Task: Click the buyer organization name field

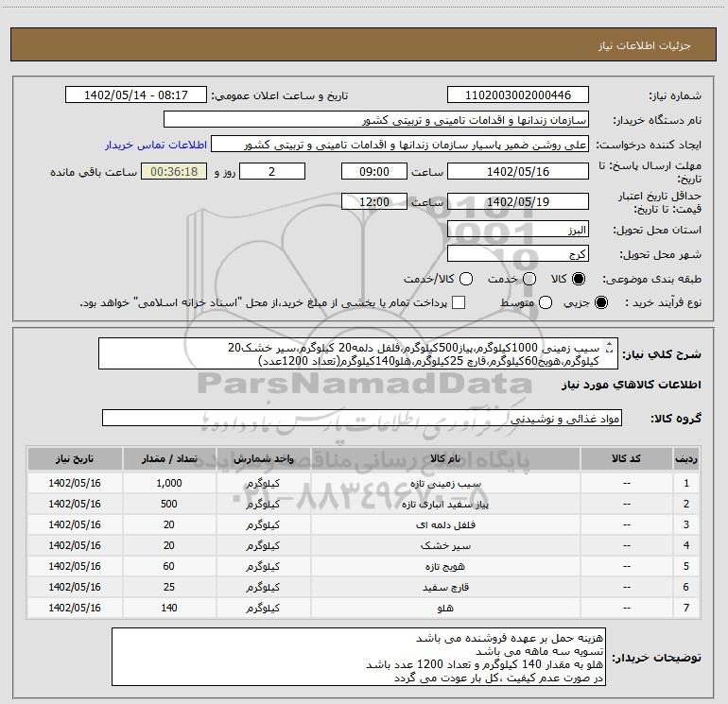Action: click(376, 119)
